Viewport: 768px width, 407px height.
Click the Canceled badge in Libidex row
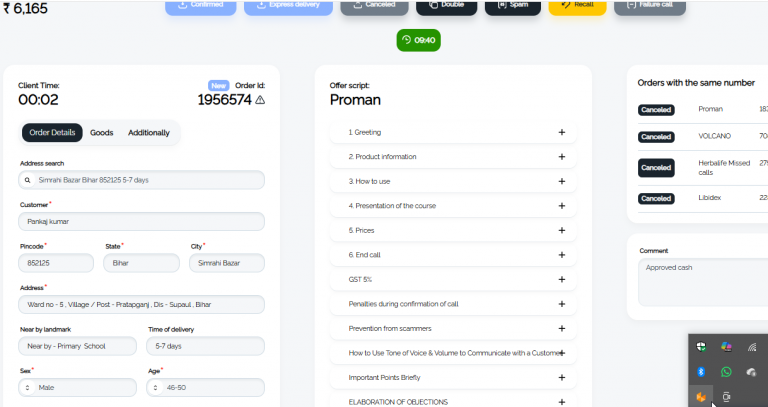click(656, 198)
